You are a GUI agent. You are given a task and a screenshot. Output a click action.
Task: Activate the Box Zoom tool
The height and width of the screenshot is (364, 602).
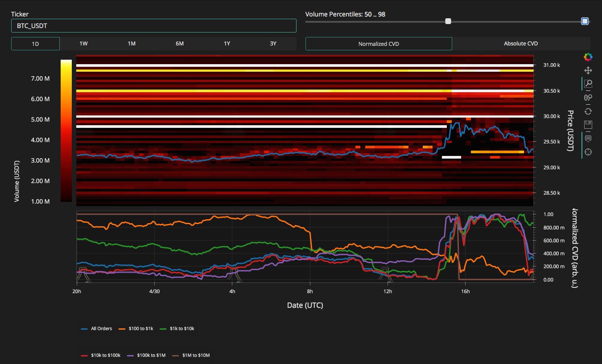click(588, 84)
